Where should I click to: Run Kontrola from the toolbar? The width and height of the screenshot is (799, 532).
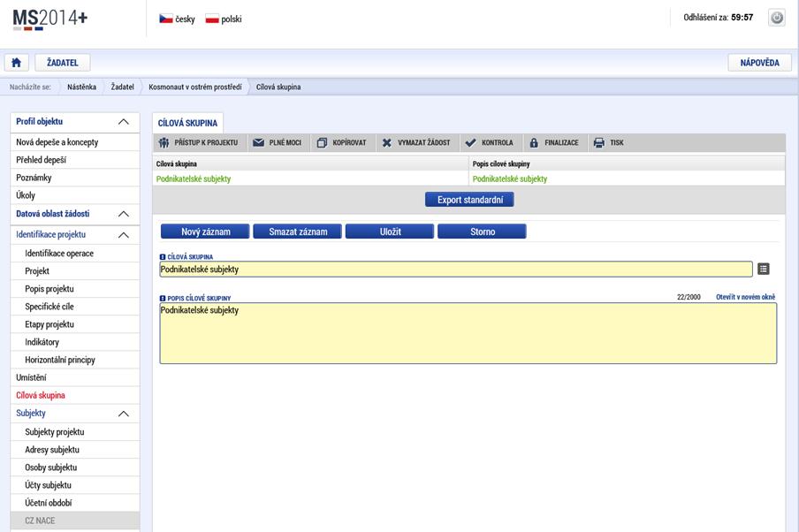pos(489,142)
